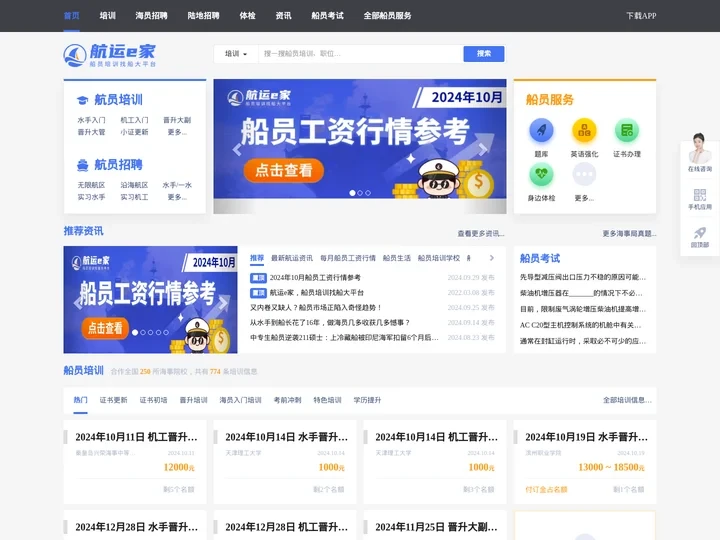Open exam question AC C20型主机控制系统

pyautogui.click(x=580, y=325)
